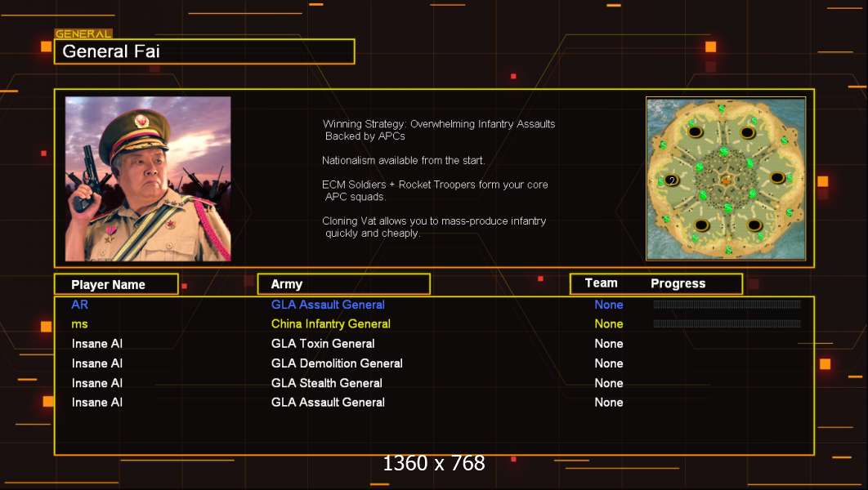This screenshot has height=490, width=868.
Task: Click the circular island minimap preview
Action: point(726,179)
